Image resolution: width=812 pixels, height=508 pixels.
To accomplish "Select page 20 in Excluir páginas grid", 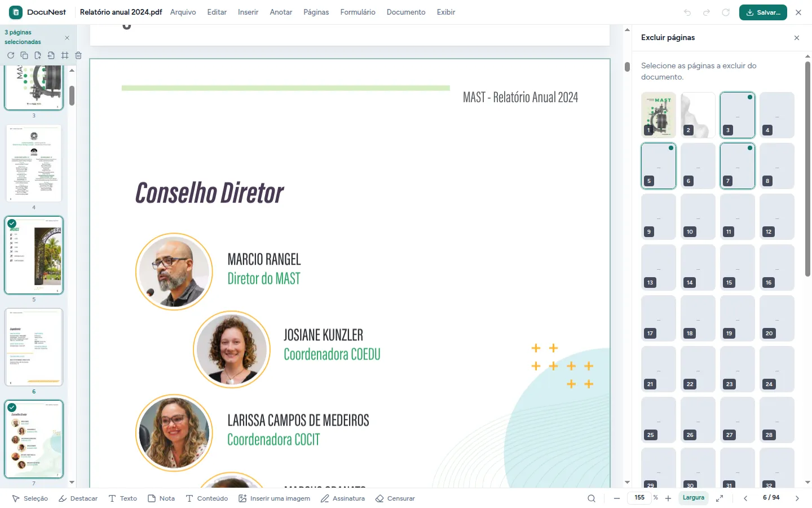I will [x=777, y=318].
